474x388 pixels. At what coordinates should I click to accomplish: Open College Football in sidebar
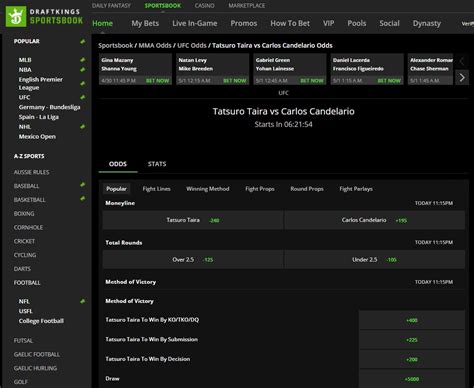pyautogui.click(x=41, y=321)
